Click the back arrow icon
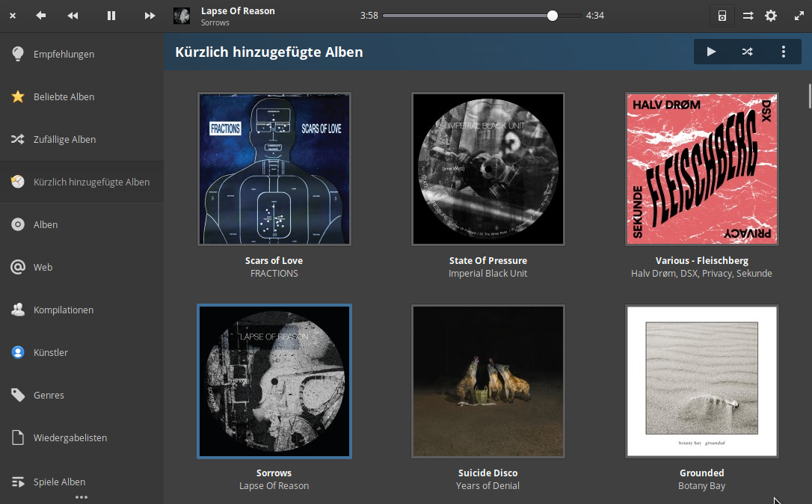Viewport: 812px width, 504px height. tap(41, 16)
